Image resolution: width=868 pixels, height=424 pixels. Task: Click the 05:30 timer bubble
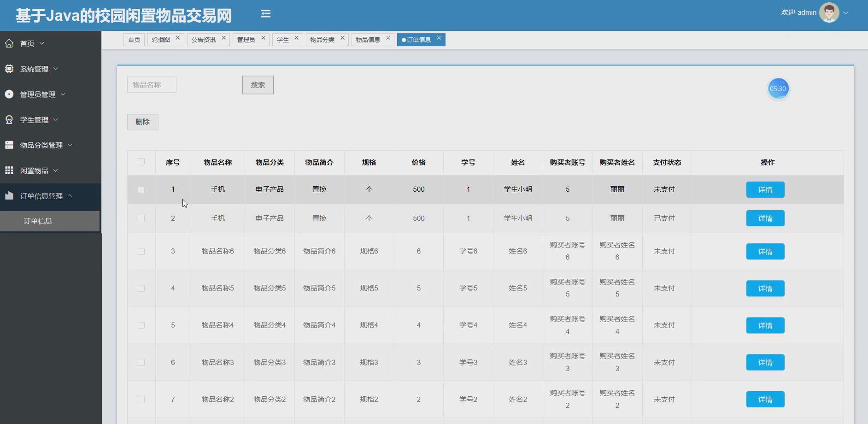[x=778, y=88]
